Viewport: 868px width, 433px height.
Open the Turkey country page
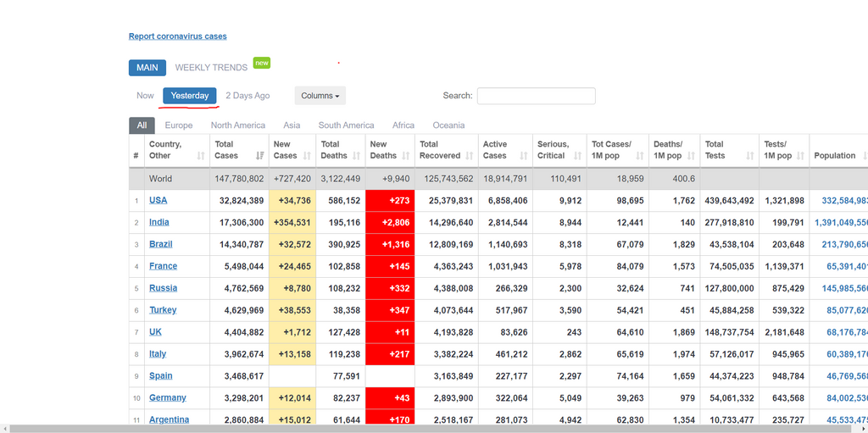click(x=163, y=310)
